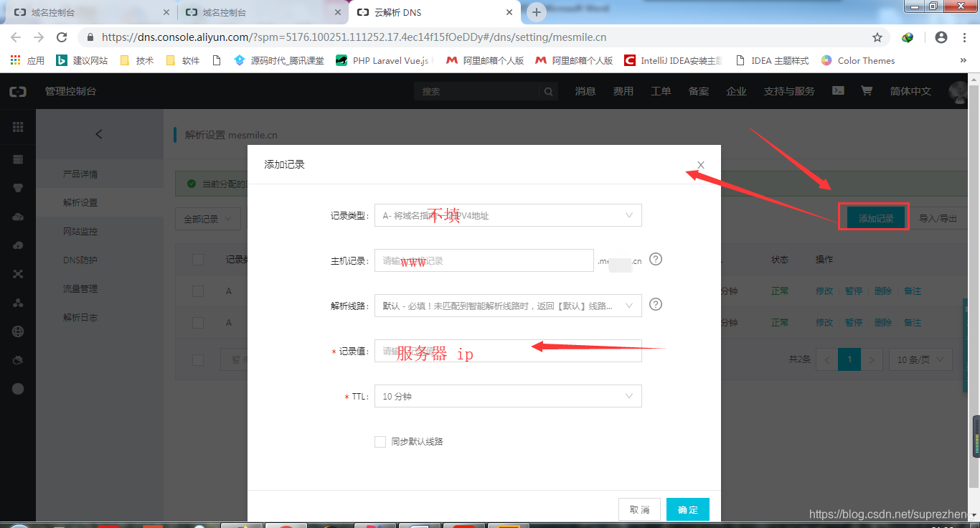Open 解析日志 in the sidebar
The height and width of the screenshot is (528, 980).
tap(80, 318)
